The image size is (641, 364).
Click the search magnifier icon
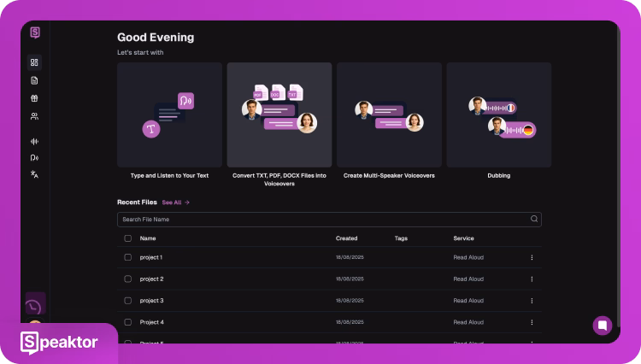tap(534, 219)
